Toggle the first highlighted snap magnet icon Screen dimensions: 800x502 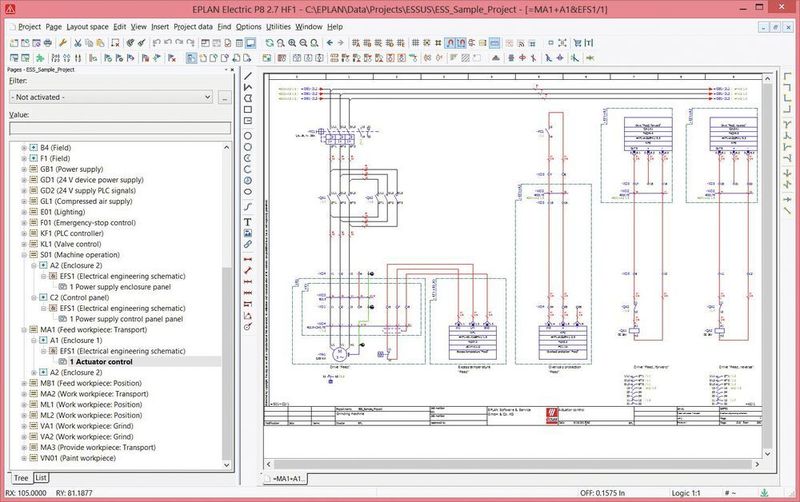pyautogui.click(x=450, y=43)
